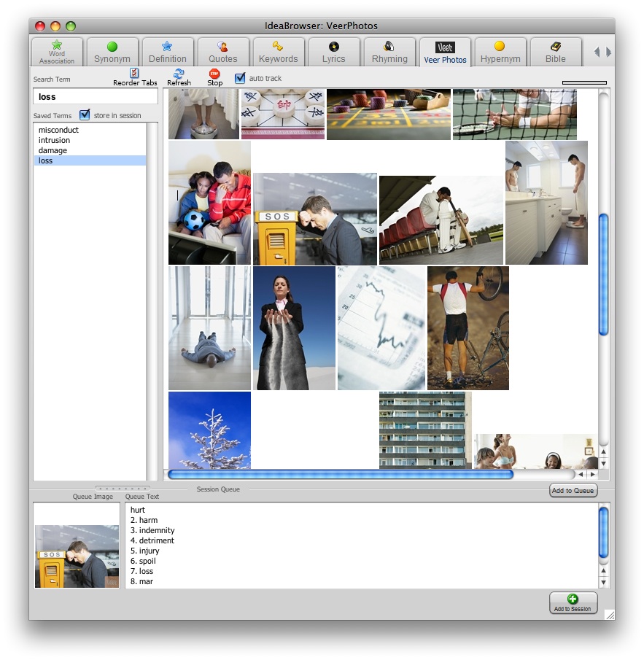This screenshot has height=660, width=644.
Task: Click the Add to Queue button
Action: point(573,491)
